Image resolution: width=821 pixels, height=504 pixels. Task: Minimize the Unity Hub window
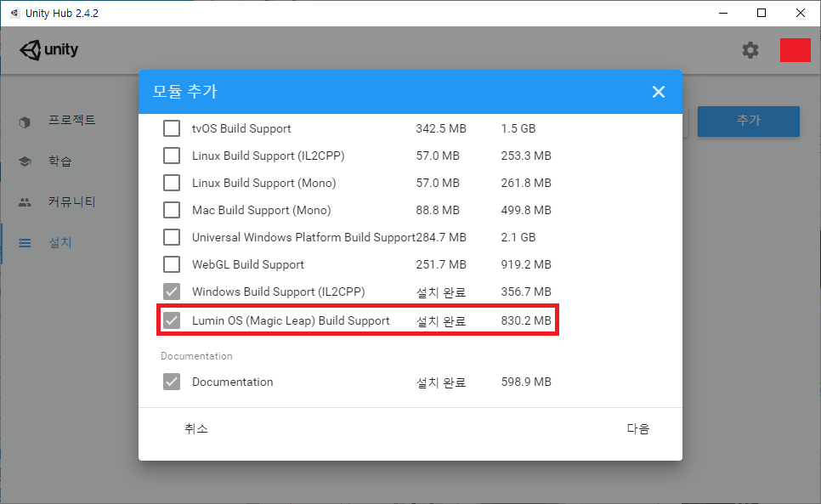(723, 13)
